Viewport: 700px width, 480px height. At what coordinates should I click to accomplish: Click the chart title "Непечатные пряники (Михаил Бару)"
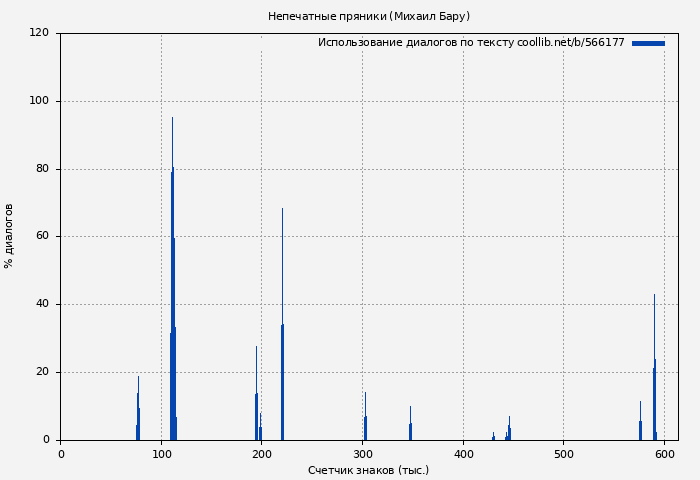pos(368,16)
